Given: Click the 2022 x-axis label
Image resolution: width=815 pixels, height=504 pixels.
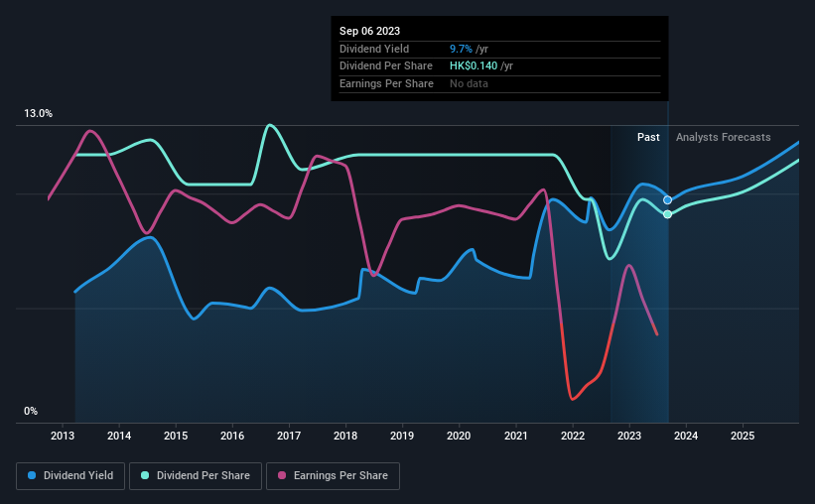Looking at the screenshot, I should coord(573,436).
